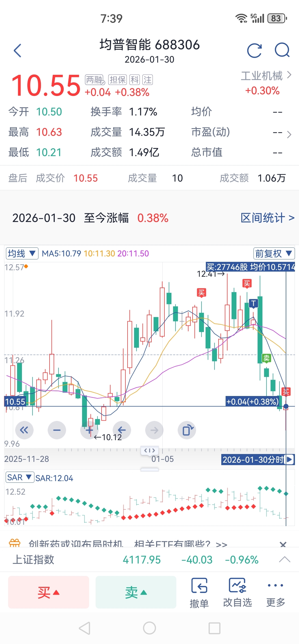Image resolution: width=299 pixels, height=644 pixels.
Task: Open the search magnifier icon
Action: [x=282, y=50]
